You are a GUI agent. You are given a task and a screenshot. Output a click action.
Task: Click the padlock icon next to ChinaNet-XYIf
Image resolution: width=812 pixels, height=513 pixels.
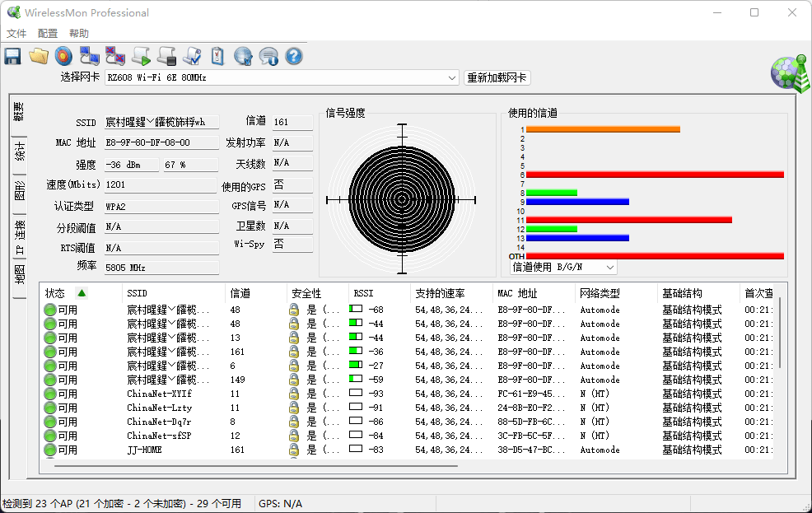(x=292, y=394)
